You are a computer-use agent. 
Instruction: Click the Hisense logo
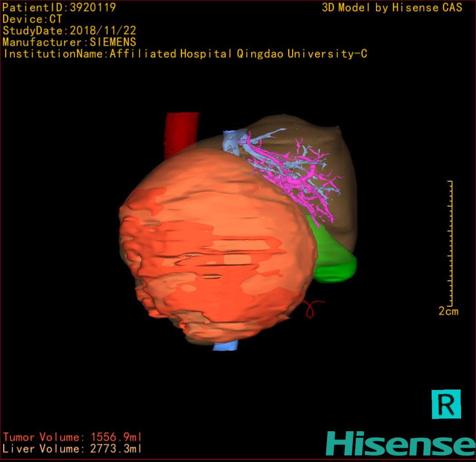click(400, 443)
